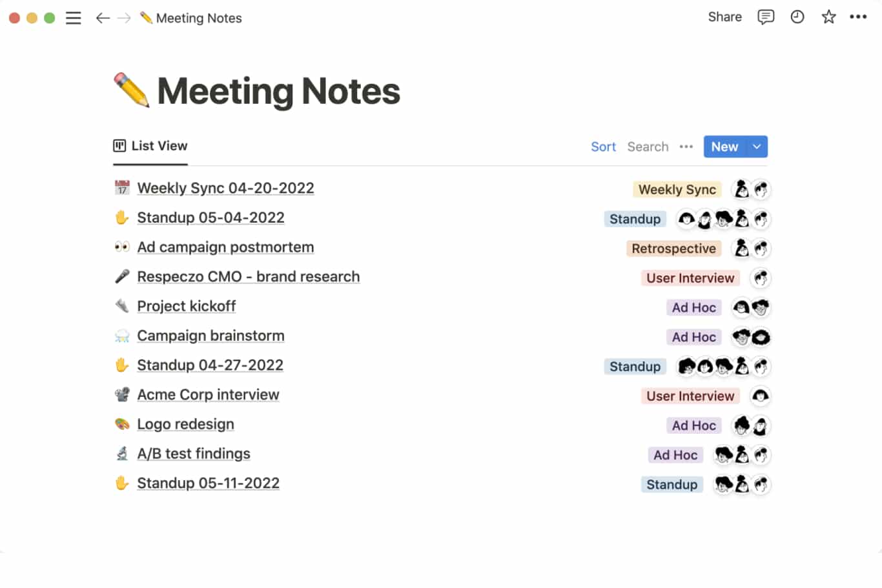Click the calendar icon beside Weekly Sync
Image resolution: width=882 pixels, height=588 pixels.
pyautogui.click(x=122, y=188)
